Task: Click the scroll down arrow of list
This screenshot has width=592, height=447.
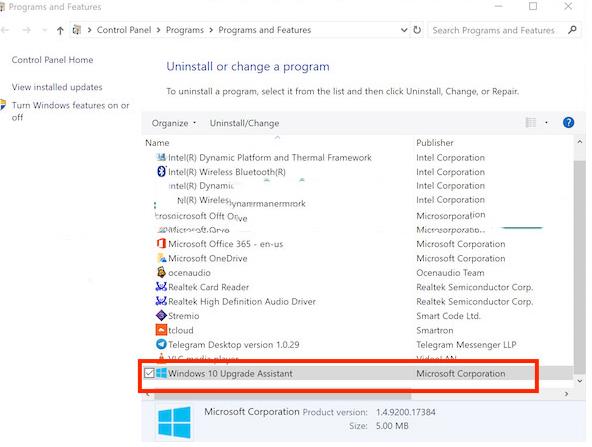Action: tap(580, 381)
